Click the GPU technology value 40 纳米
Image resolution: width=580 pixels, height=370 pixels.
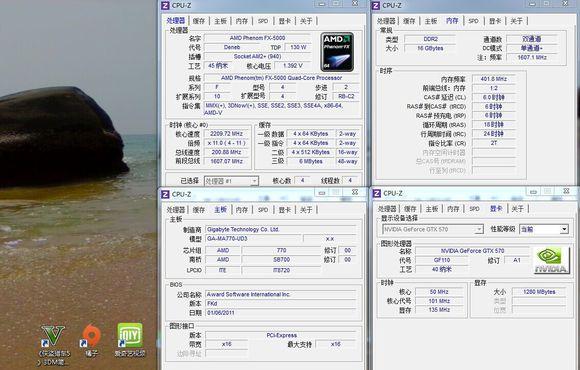[x=442, y=269]
